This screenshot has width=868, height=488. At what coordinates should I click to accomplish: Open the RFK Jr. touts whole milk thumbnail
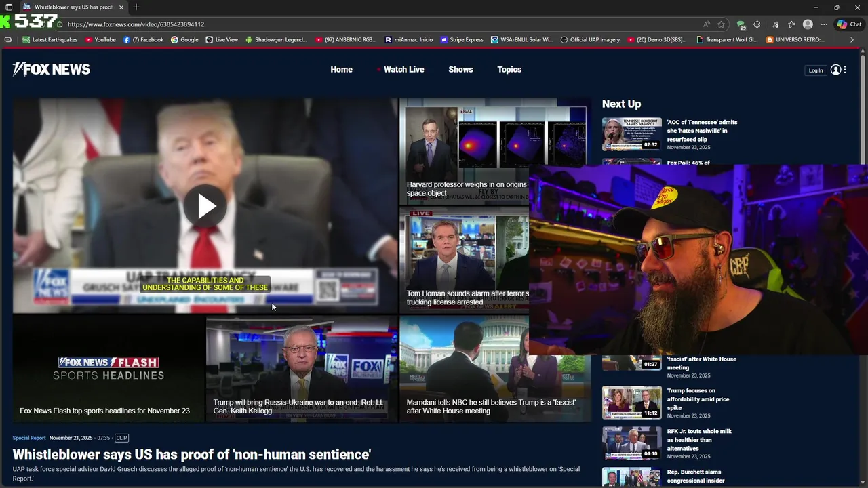tap(631, 443)
